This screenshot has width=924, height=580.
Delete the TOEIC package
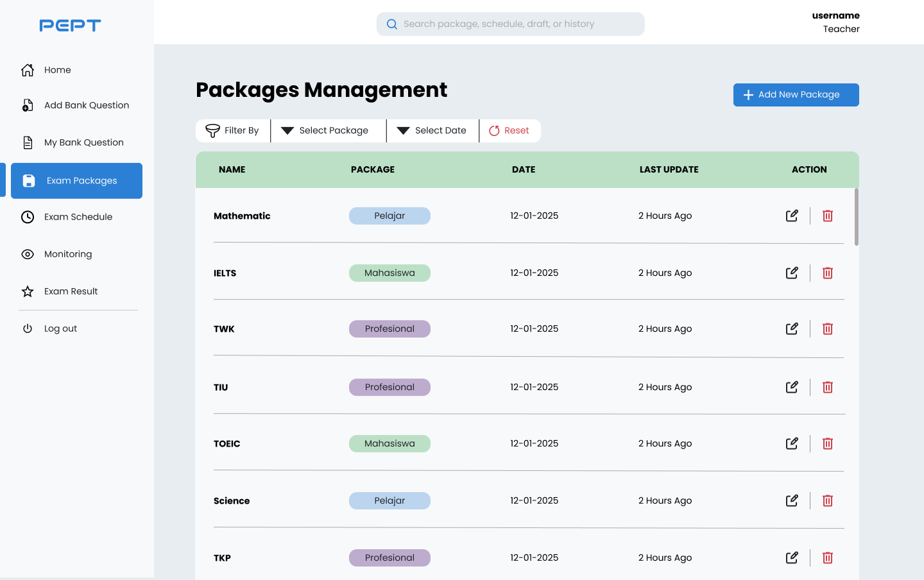coord(828,443)
